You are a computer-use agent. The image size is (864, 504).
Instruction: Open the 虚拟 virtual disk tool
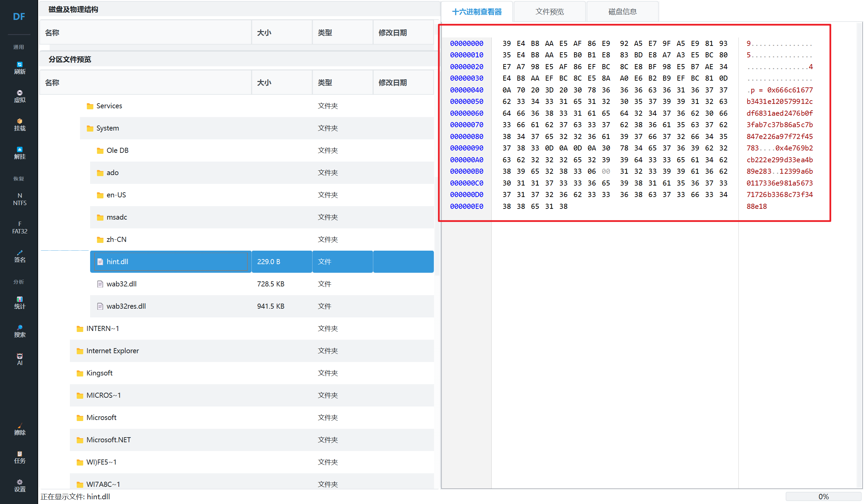[20, 96]
